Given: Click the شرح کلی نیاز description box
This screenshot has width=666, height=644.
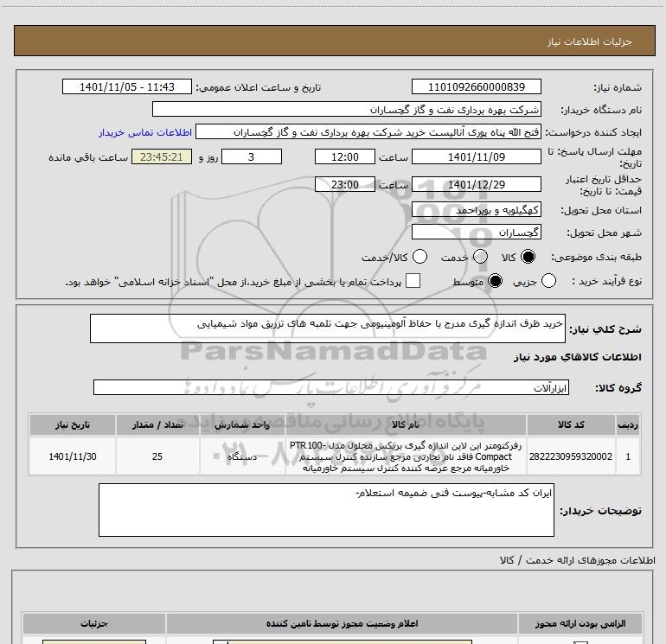Looking at the screenshot, I should tap(328, 328).
